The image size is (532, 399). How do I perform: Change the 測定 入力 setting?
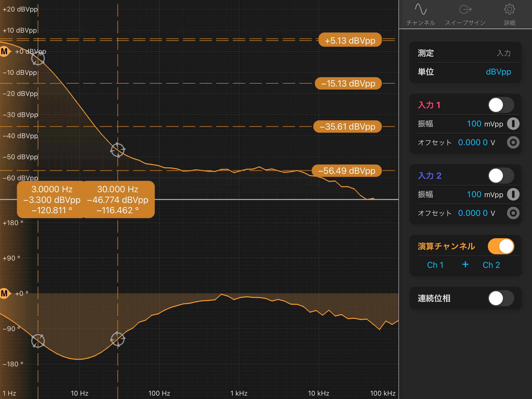(x=503, y=53)
